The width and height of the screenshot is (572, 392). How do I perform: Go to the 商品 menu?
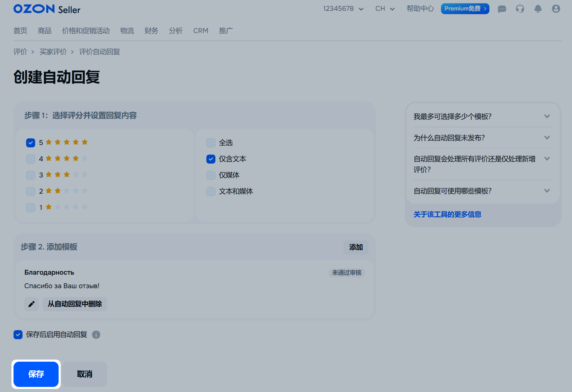pyautogui.click(x=44, y=31)
